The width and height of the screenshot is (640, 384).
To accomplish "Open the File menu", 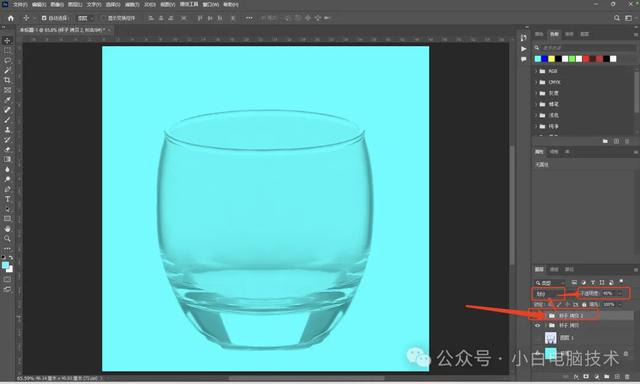I will [19, 4].
